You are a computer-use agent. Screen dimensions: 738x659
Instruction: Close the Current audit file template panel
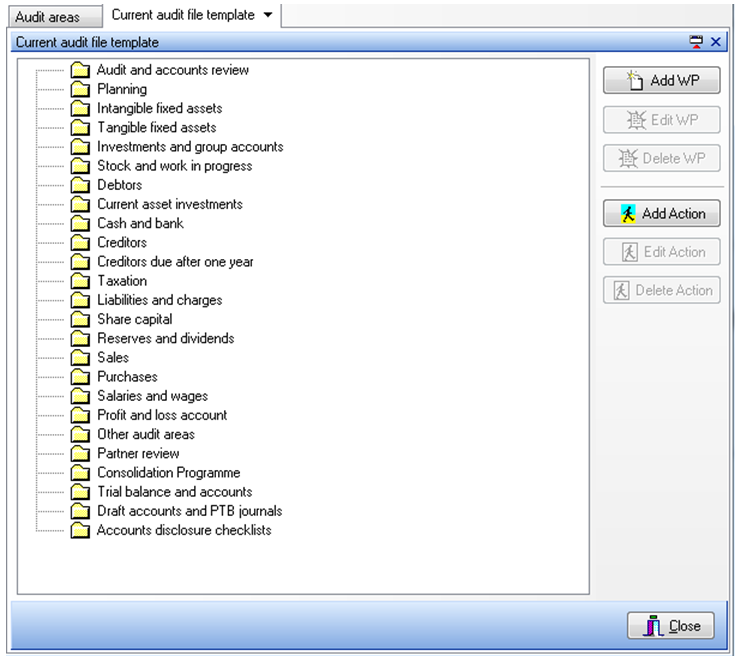tap(715, 42)
